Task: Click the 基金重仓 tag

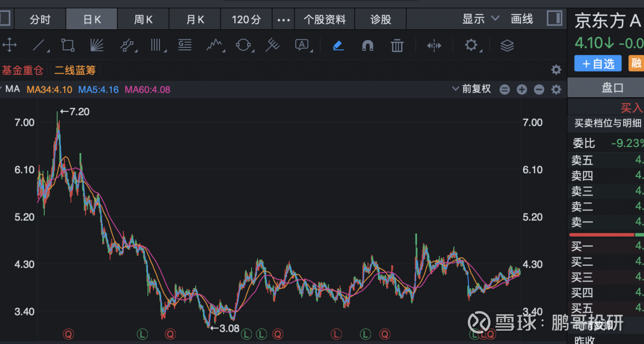Action: coord(23,70)
